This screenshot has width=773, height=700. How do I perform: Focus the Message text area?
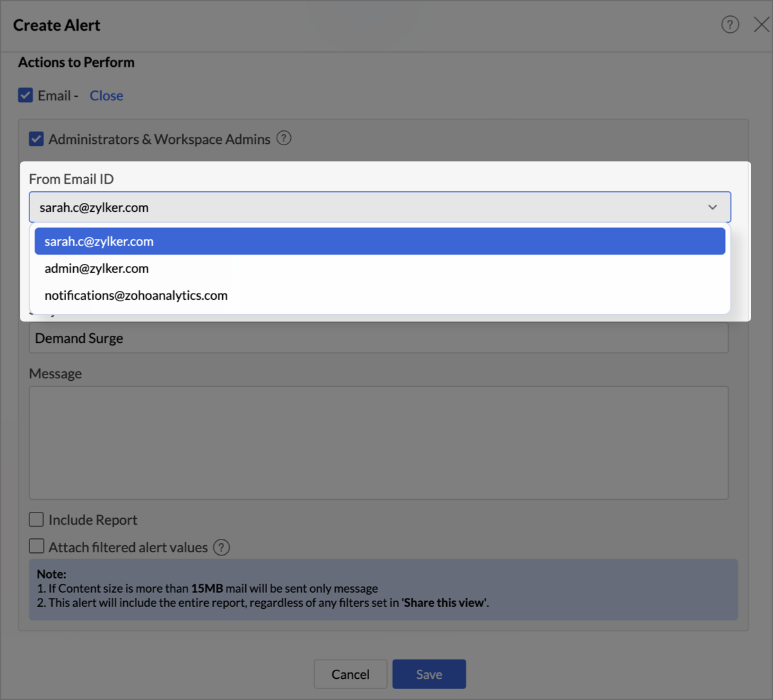click(x=378, y=442)
